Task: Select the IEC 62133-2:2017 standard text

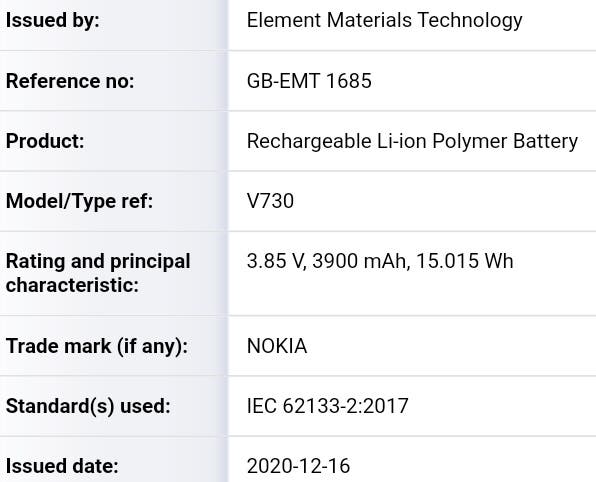Action: click(327, 406)
